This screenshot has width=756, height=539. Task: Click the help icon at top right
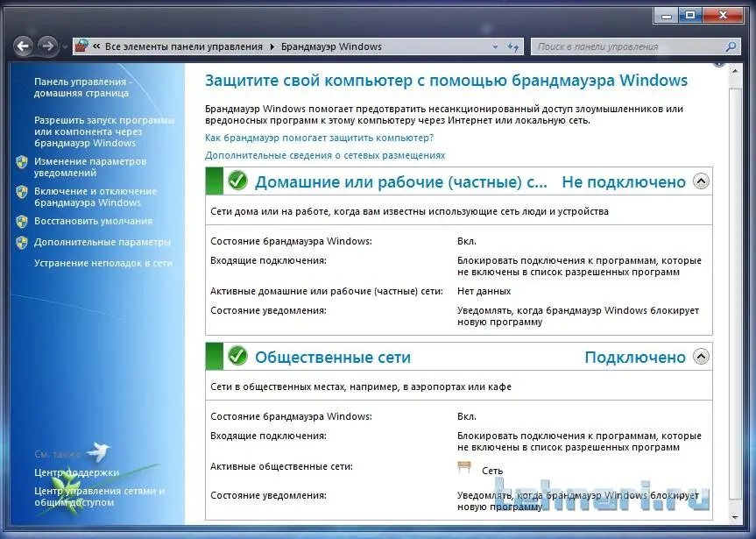719,63
